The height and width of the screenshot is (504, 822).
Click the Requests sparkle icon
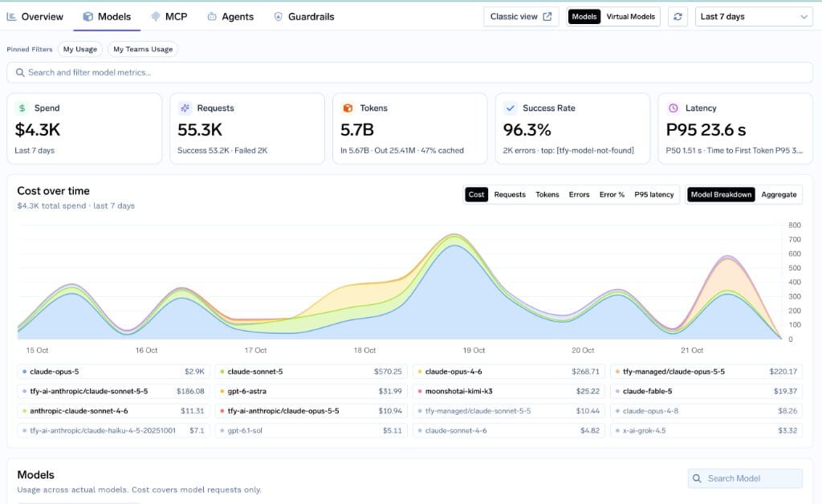pos(185,108)
